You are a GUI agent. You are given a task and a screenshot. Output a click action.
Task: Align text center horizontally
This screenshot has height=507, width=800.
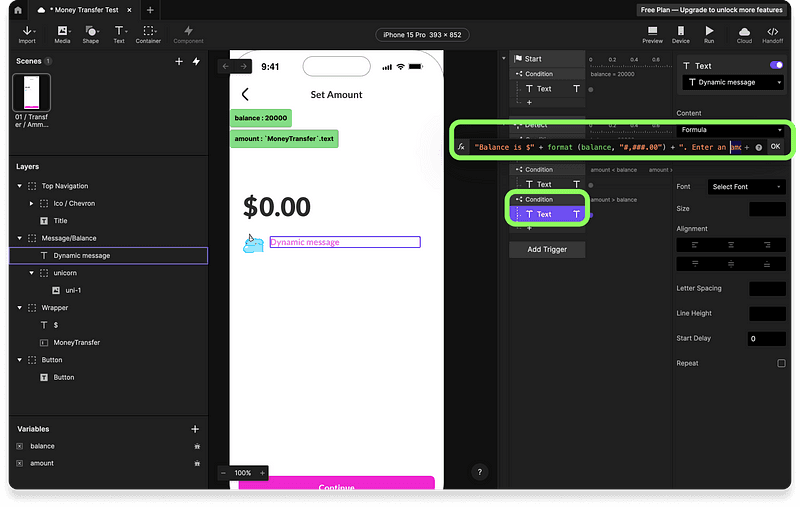tap(731, 245)
